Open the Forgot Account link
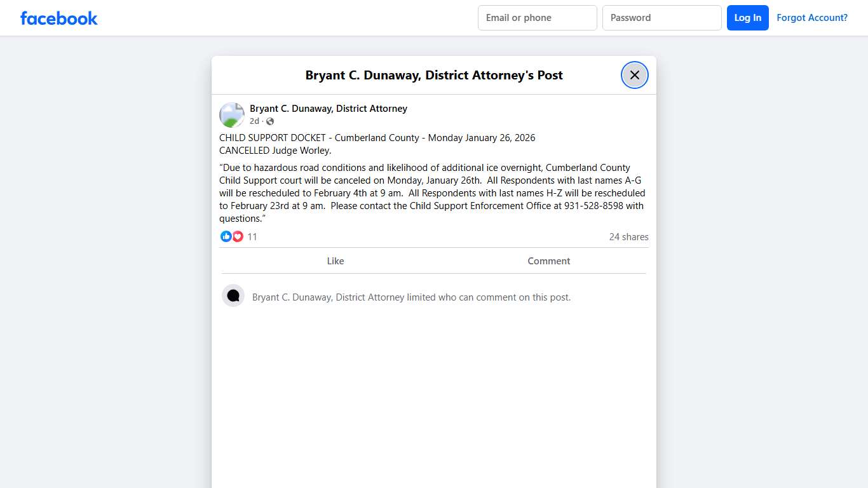Screen dimensions: 868x488 (812, 18)
